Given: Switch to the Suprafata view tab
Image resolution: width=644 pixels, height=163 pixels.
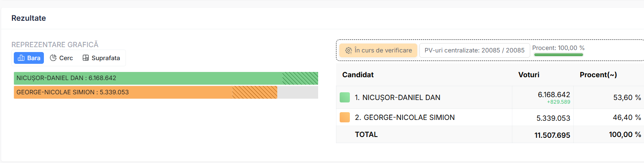Looking at the screenshot, I should pyautogui.click(x=102, y=58).
